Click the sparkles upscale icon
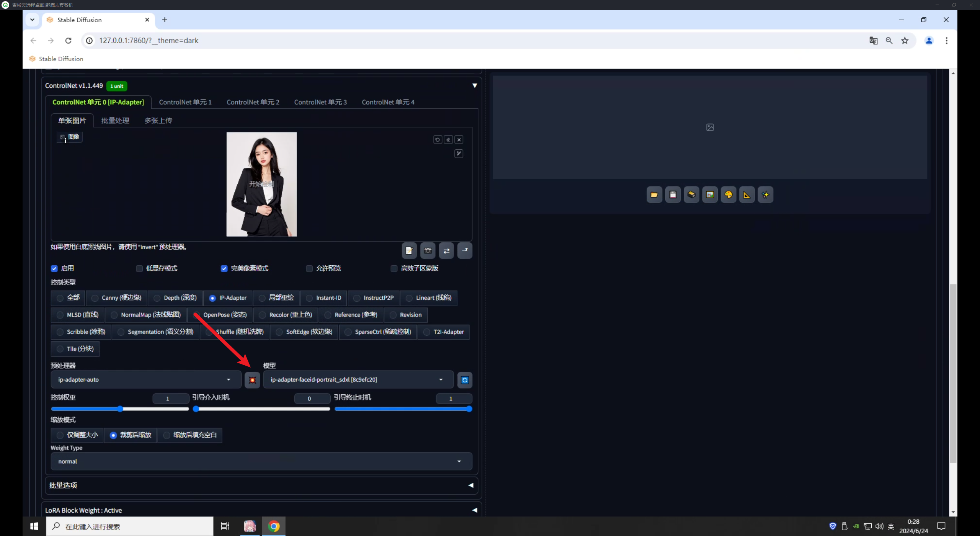The width and height of the screenshot is (980, 536). tap(765, 195)
